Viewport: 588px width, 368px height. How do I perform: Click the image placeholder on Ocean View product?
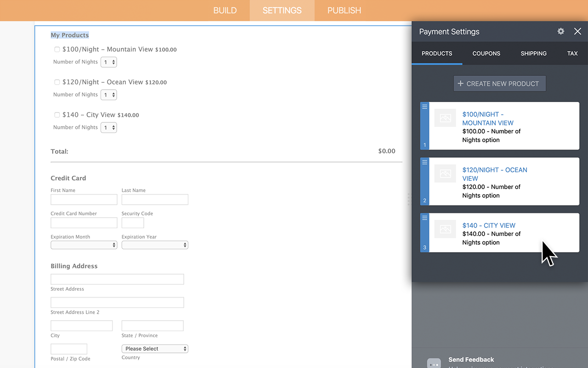(445, 173)
